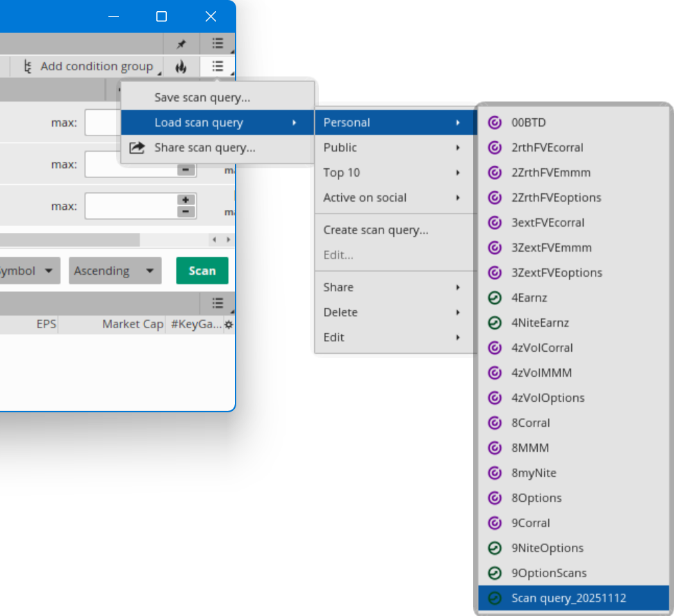Click the horizontal scrollbar in the conditions panel

(x=69, y=239)
